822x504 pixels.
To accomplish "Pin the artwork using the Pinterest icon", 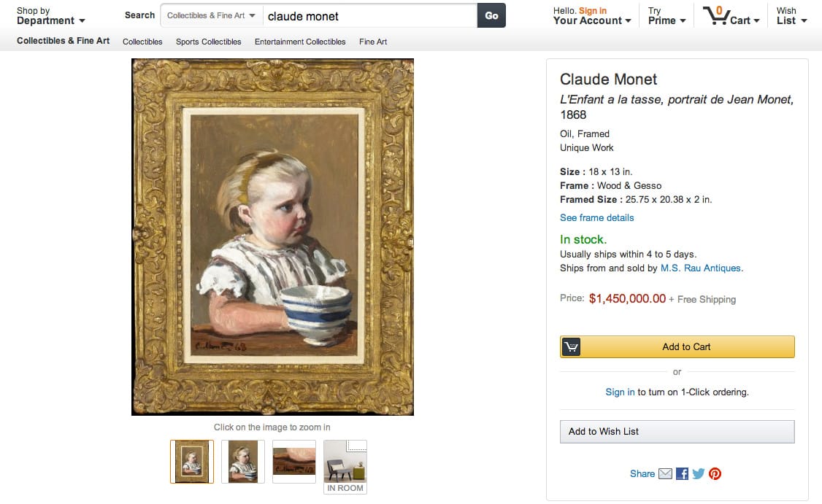I will coord(715,473).
